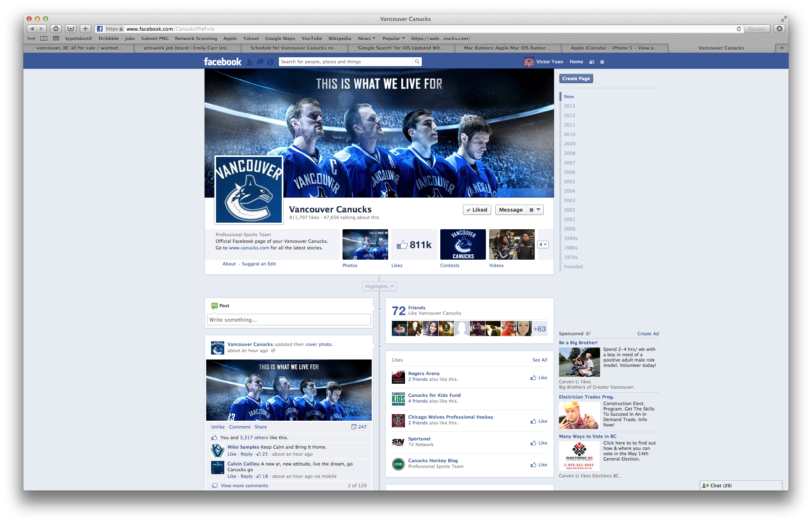Open Be a Big Brother ad image
Viewport: 812px width, 523px height.
(x=579, y=362)
